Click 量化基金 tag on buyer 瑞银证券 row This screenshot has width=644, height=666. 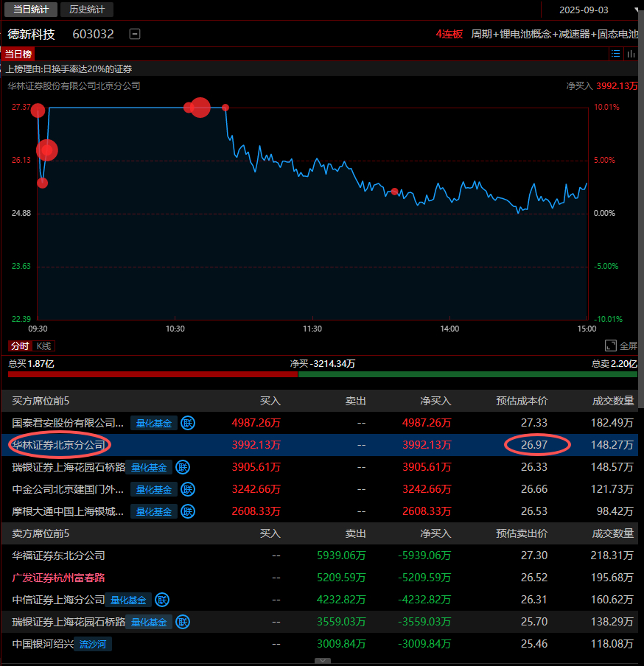coord(149,467)
